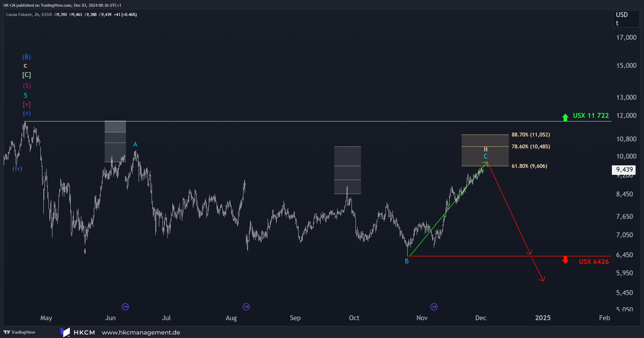Click the USX 11 722 resistance label

point(591,116)
